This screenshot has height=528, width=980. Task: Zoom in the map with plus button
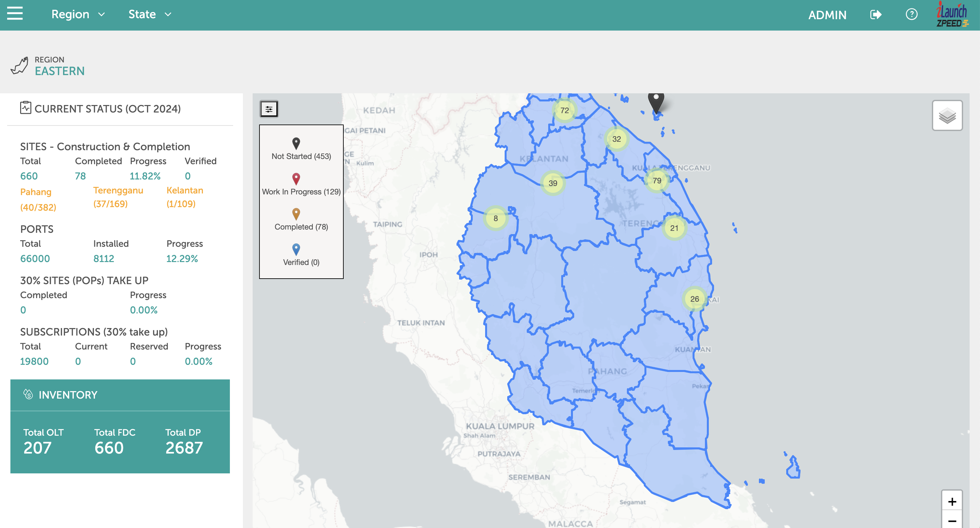[x=952, y=501]
